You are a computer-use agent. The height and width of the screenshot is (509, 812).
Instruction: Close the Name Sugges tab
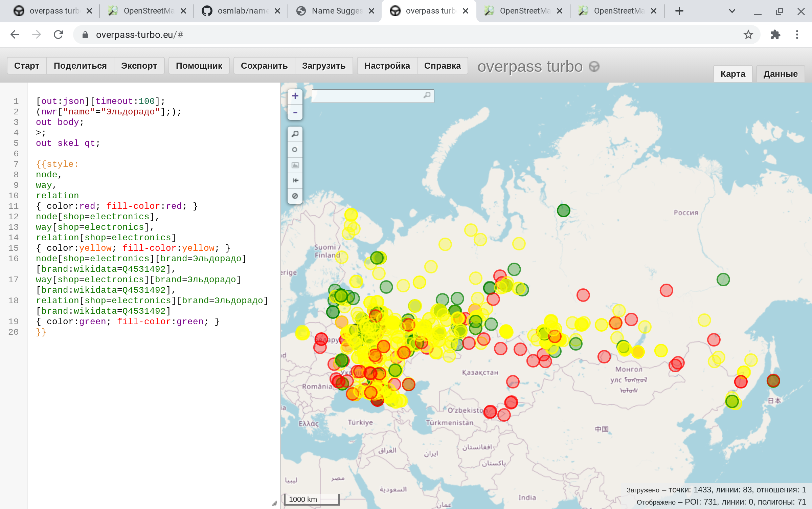point(371,11)
